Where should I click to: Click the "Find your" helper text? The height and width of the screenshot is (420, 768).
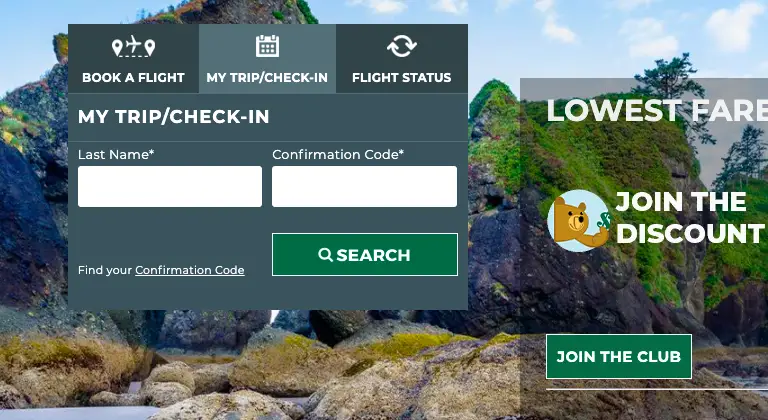coord(105,270)
